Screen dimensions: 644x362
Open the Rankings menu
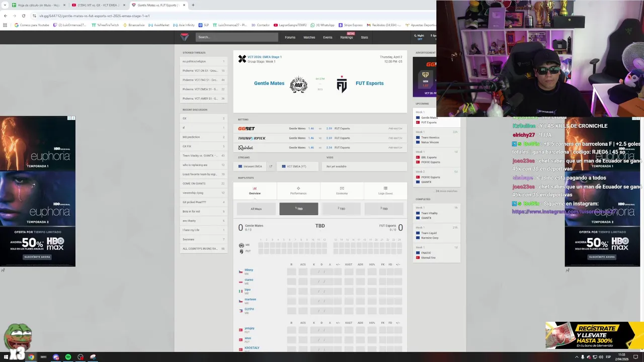(x=347, y=37)
